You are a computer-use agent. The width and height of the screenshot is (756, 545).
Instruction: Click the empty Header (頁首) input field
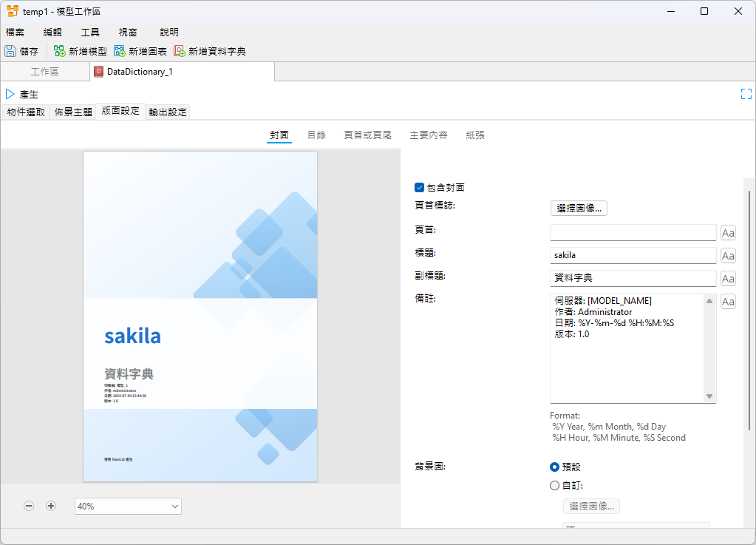tap(633, 233)
